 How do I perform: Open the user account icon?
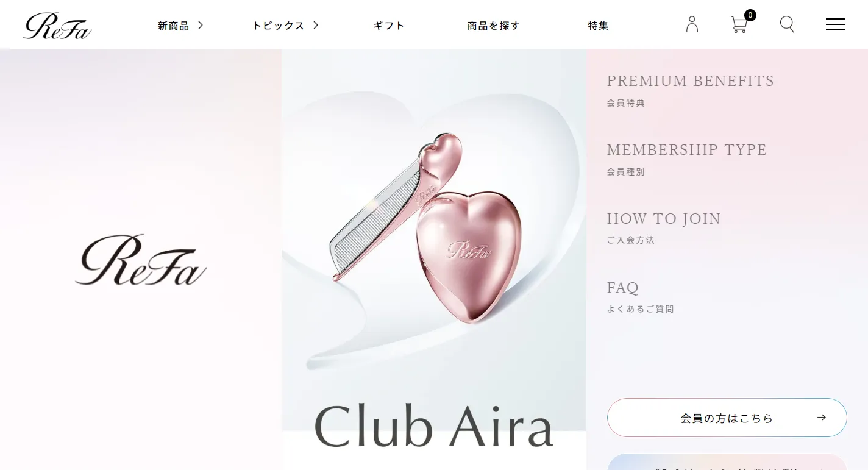[692, 24]
